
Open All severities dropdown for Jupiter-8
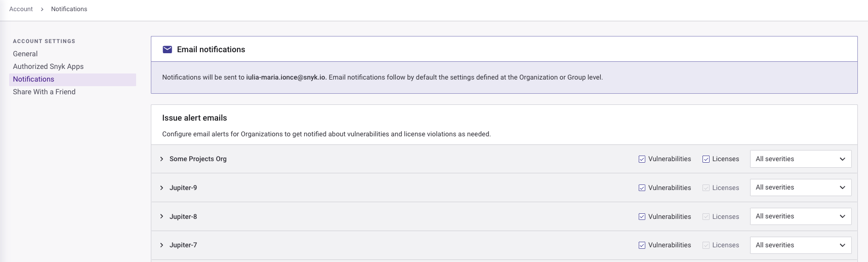click(800, 216)
